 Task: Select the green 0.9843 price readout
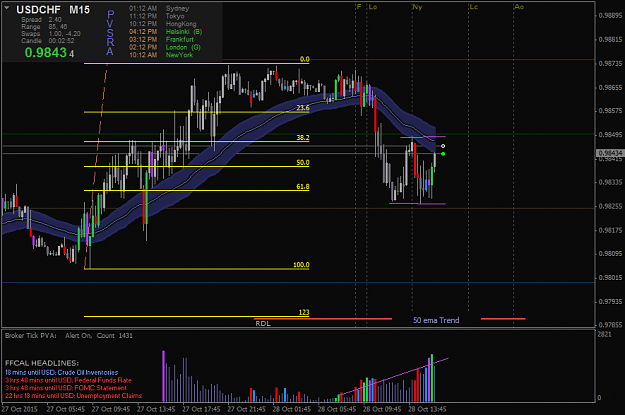pyautogui.click(x=49, y=53)
